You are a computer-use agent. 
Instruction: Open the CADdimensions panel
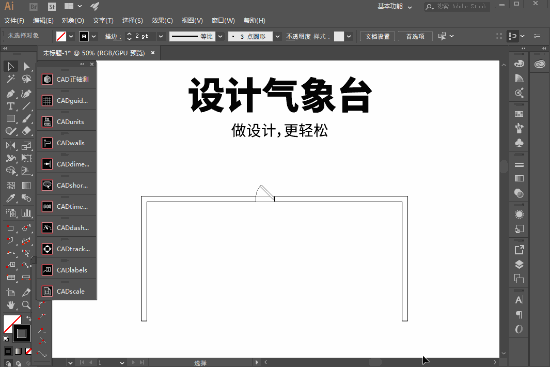pyautogui.click(x=67, y=164)
